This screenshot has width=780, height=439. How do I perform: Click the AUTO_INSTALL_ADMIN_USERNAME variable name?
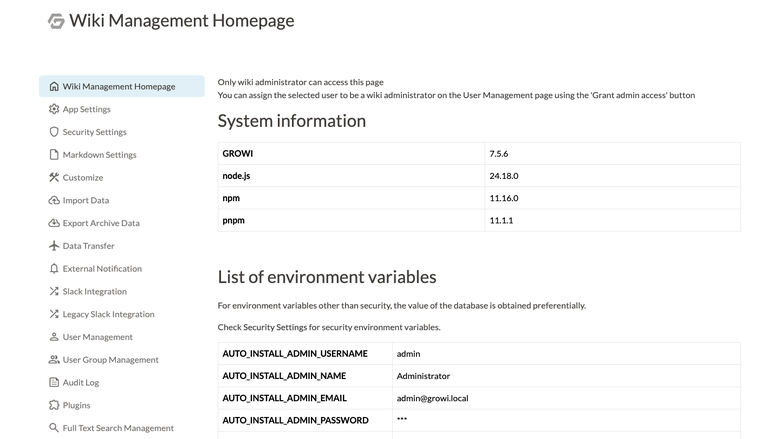[295, 353]
